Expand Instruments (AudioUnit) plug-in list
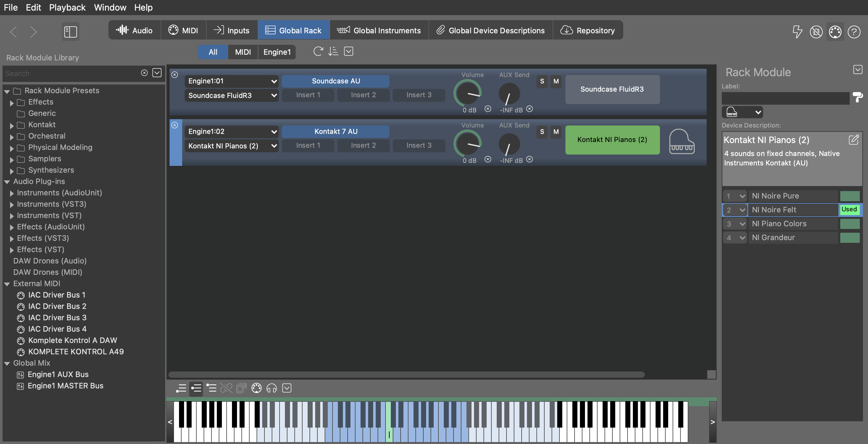This screenshot has height=444, width=868. tap(12, 193)
